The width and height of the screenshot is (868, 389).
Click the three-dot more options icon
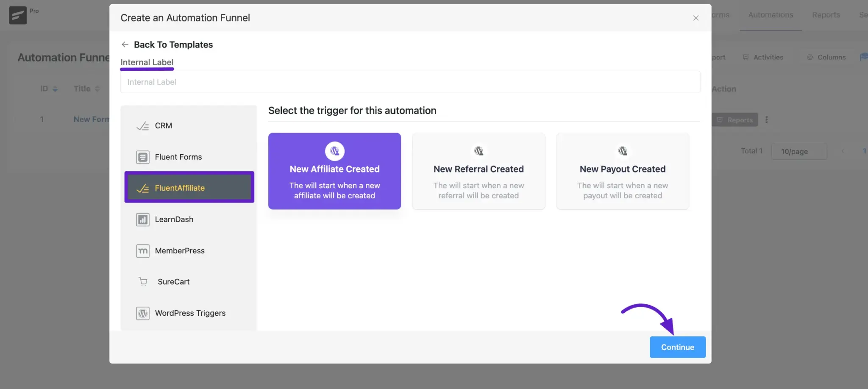click(766, 120)
